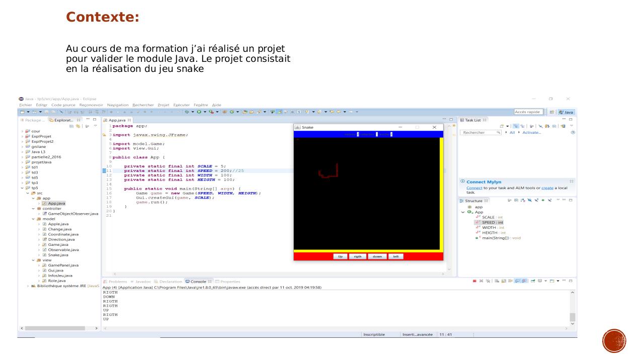
Task: Open the Aide menu
Action: pos(217,104)
